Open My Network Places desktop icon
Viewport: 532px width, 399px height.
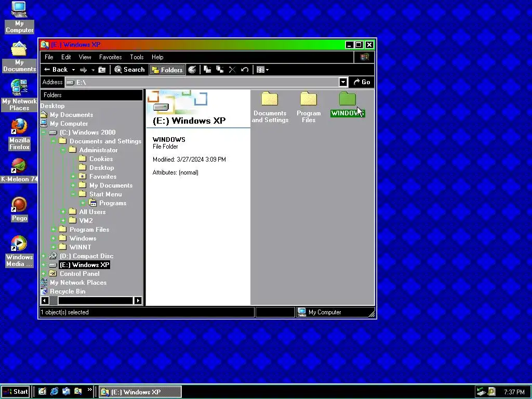pyautogui.click(x=19, y=95)
